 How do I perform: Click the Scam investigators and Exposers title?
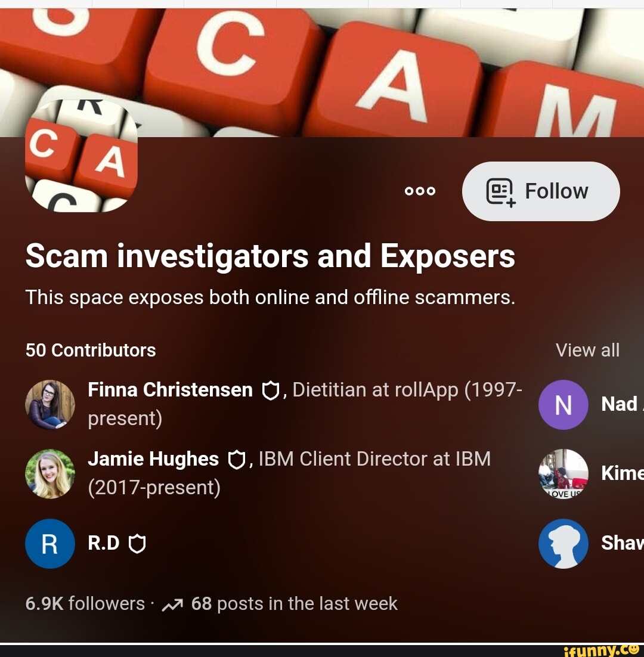coord(270,256)
